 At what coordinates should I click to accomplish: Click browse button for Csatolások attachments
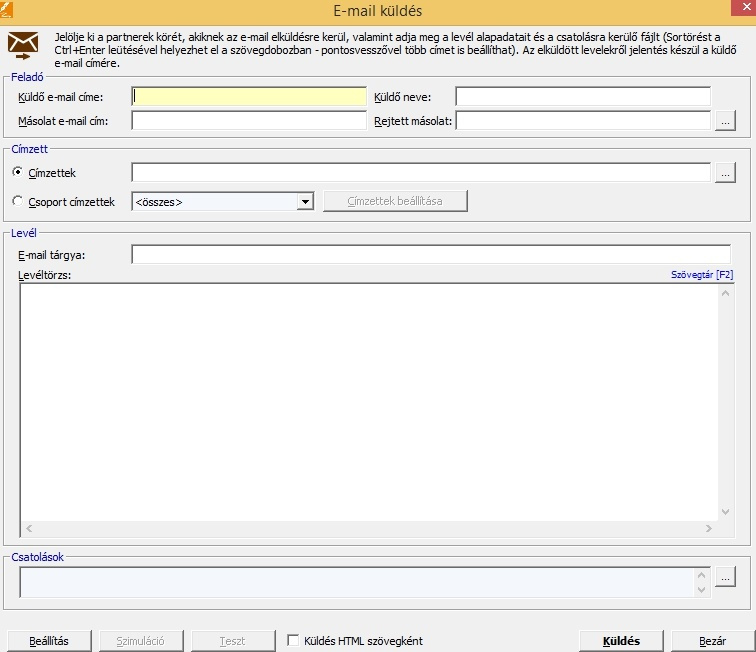tap(727, 577)
